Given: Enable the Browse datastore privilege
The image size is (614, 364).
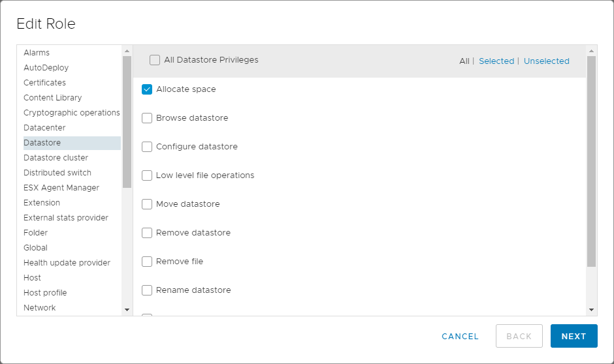Looking at the screenshot, I should click(x=147, y=118).
